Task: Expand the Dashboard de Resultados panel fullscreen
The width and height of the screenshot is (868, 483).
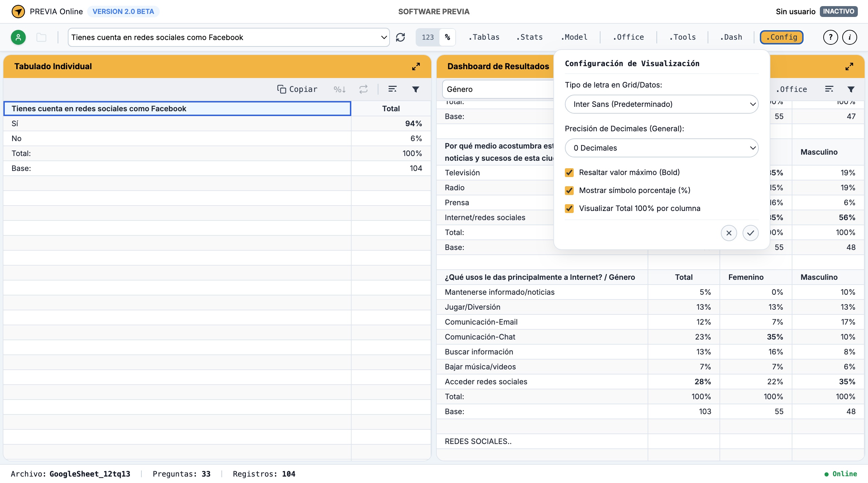Action: 849,66
